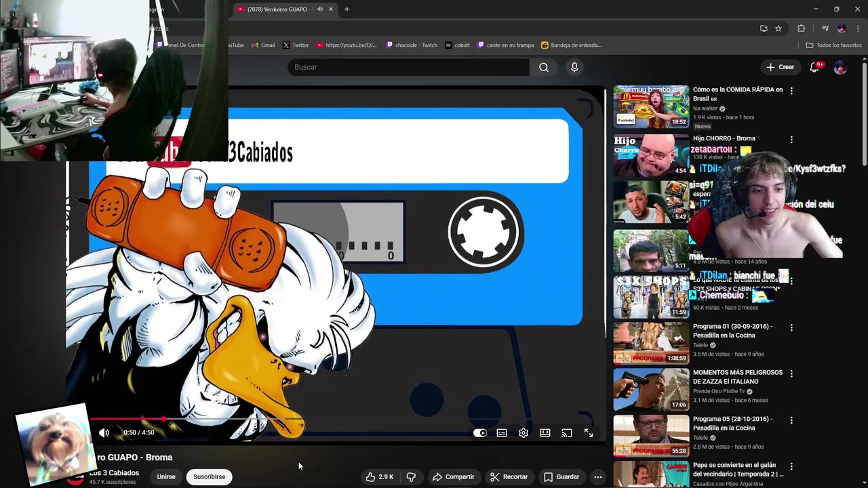Enter fullscreen in the video player
868x488 pixels.
click(x=589, y=433)
